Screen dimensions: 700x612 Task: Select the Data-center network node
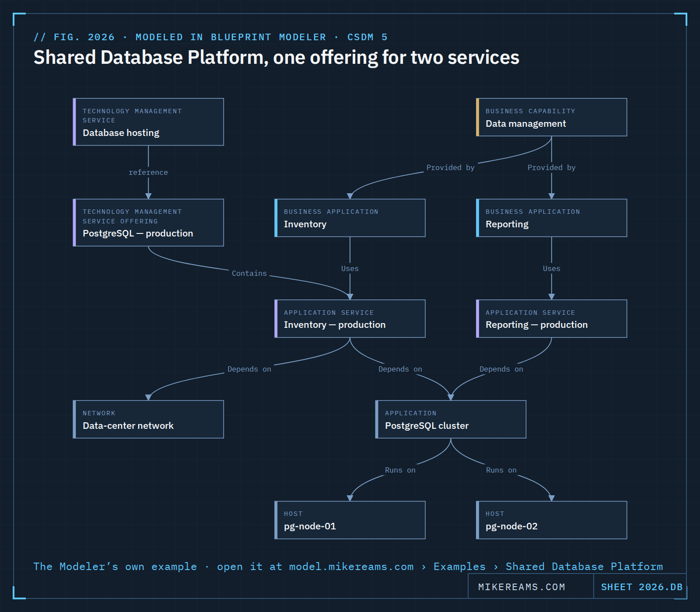click(x=148, y=419)
